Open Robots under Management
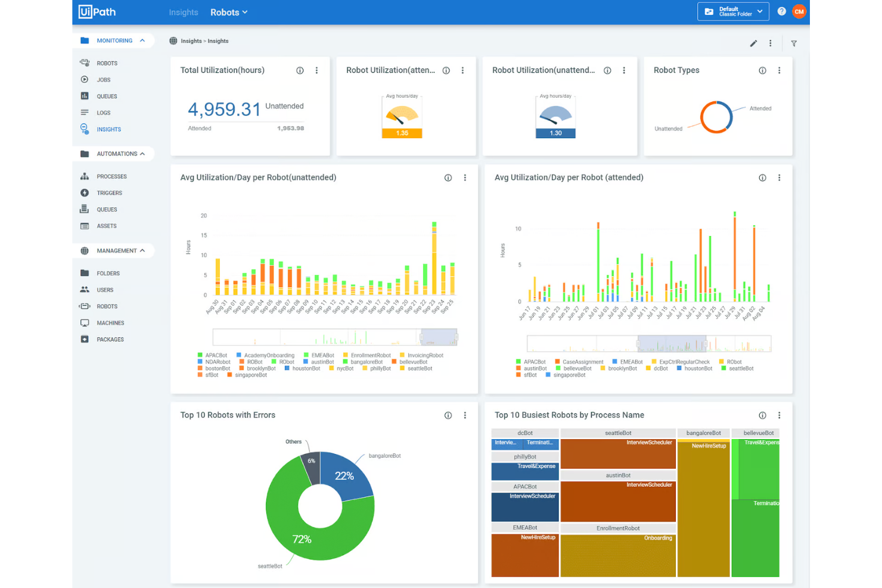The height and width of the screenshot is (588, 882). click(x=107, y=306)
